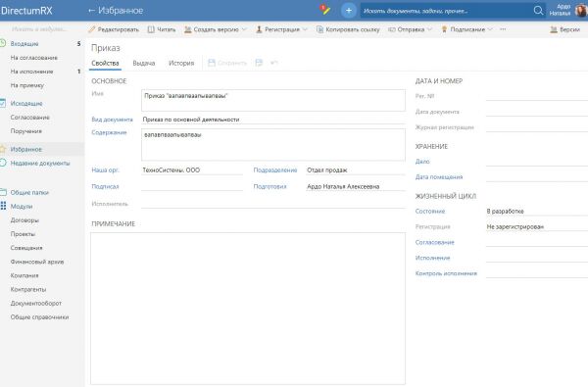Open Документооборот module
Viewport: 588px width, 387px height.
(36, 303)
